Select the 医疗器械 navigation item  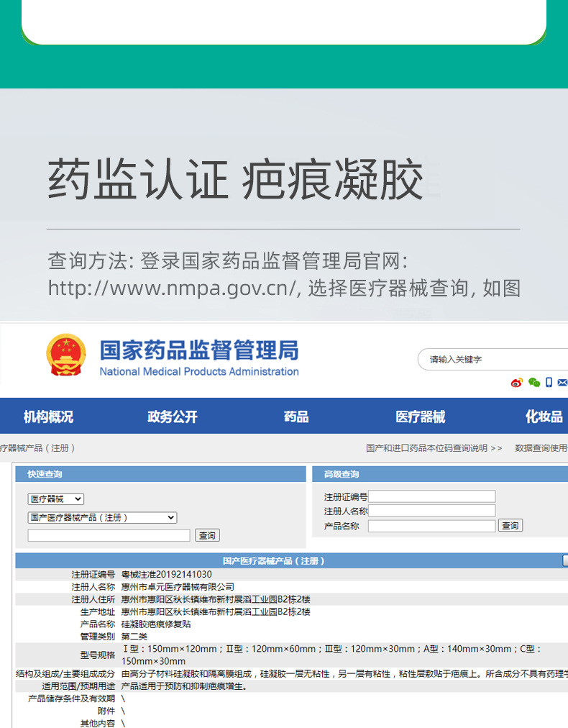[421, 417]
